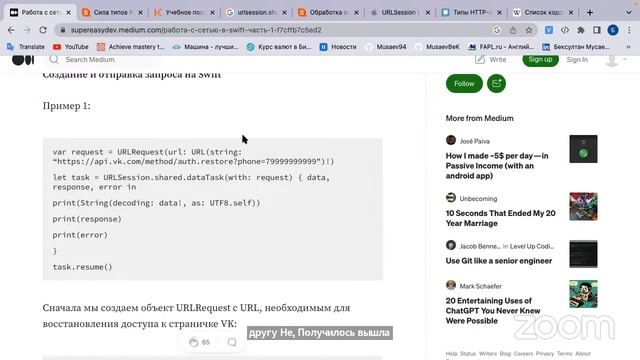This screenshot has height=360, width=640.
Task: Open the 'Курс валют' bookmark
Action: point(279,47)
